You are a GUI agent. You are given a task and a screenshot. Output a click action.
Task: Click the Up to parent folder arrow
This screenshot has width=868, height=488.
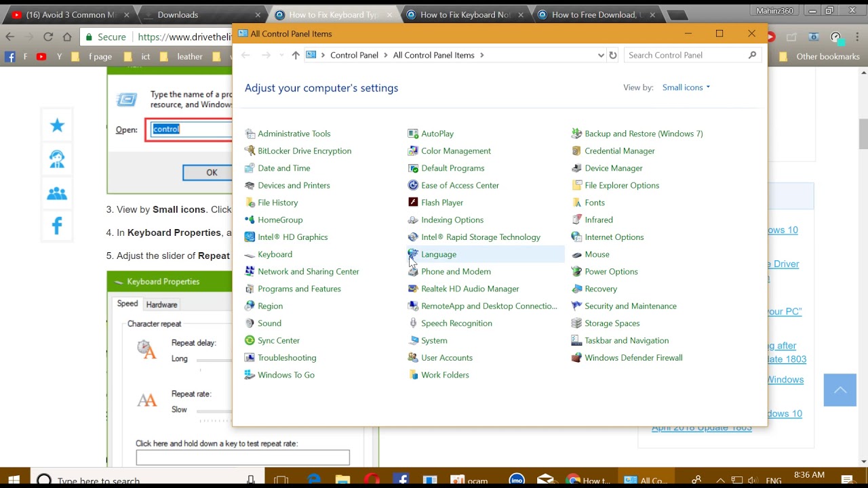(x=296, y=56)
